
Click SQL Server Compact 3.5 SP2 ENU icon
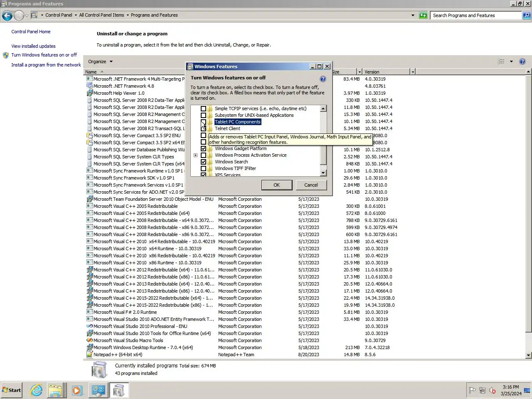click(89, 135)
